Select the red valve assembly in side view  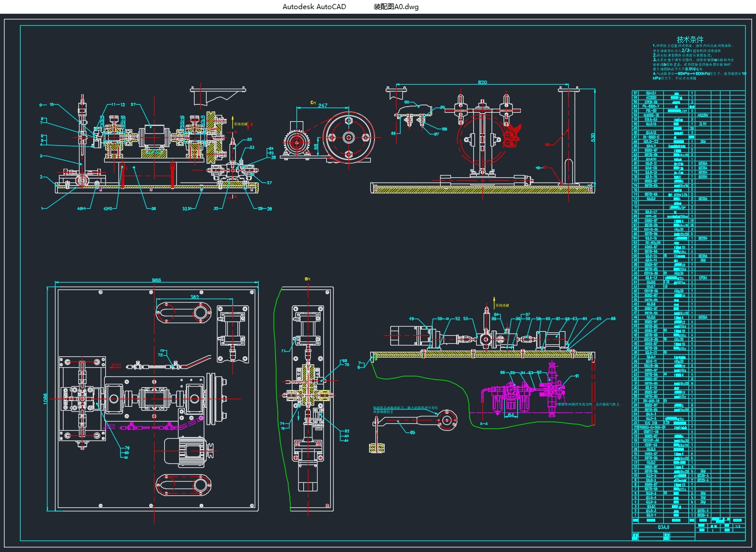510,136
